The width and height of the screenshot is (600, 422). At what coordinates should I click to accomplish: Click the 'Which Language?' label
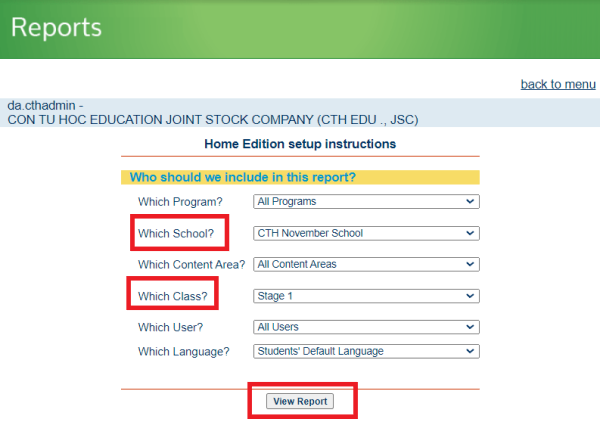point(184,351)
